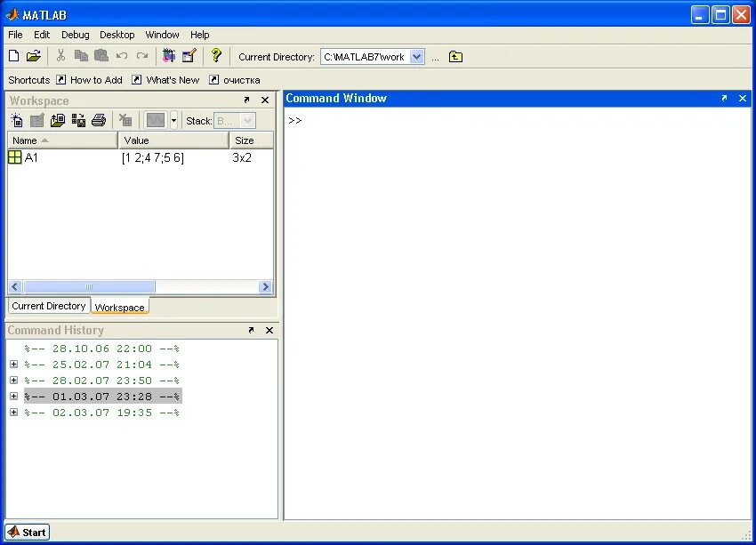Screen dimensions: 756x545
Task: Click the Paste icon in main toolbar
Action: [x=101, y=56]
